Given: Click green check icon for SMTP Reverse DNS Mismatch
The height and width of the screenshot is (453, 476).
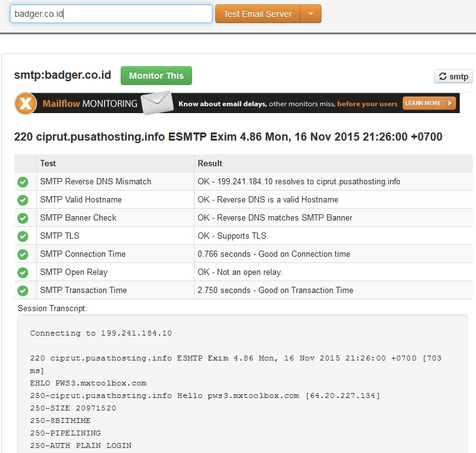Looking at the screenshot, I should tap(23, 182).
